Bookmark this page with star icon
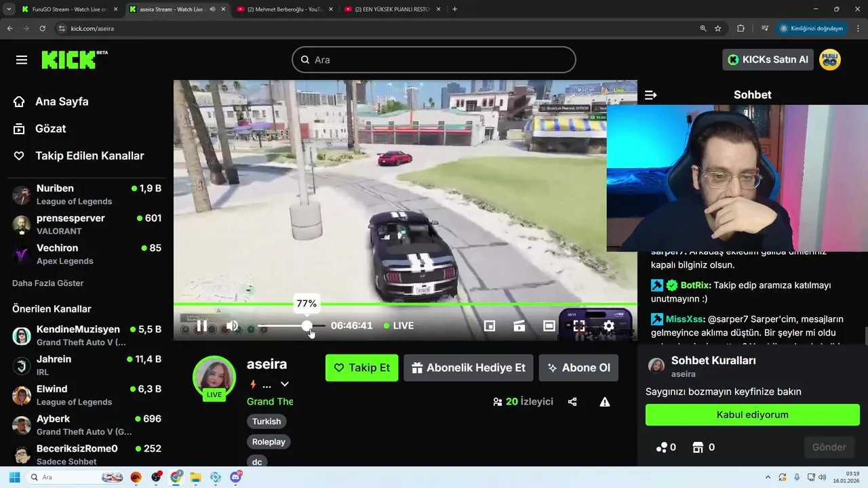 click(718, 28)
